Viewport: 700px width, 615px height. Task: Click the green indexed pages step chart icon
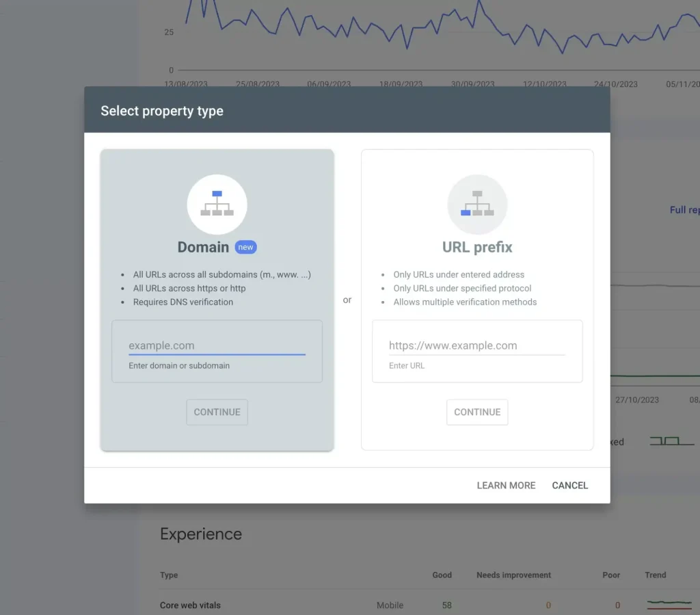coord(671,442)
